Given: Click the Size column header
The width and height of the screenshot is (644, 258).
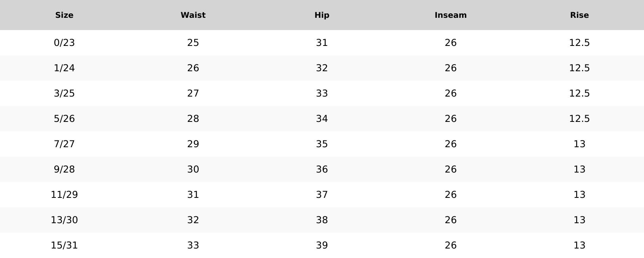Looking at the screenshot, I should click(x=64, y=15).
